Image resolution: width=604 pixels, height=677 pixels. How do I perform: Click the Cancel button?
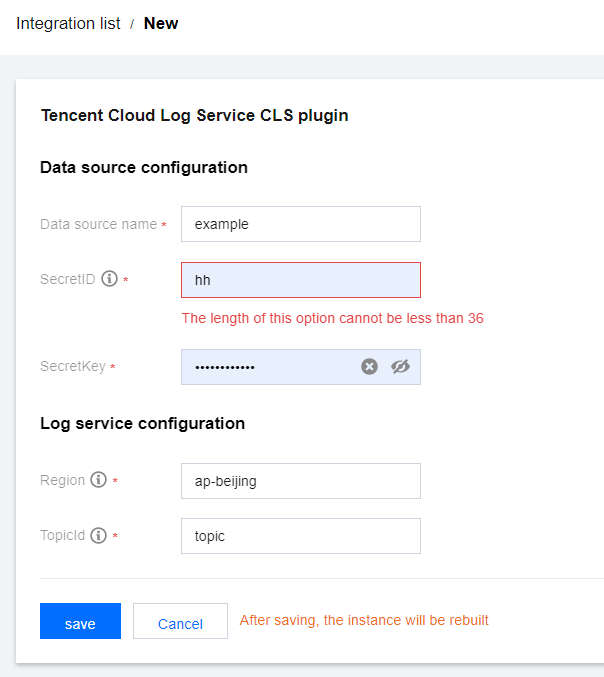click(x=180, y=621)
